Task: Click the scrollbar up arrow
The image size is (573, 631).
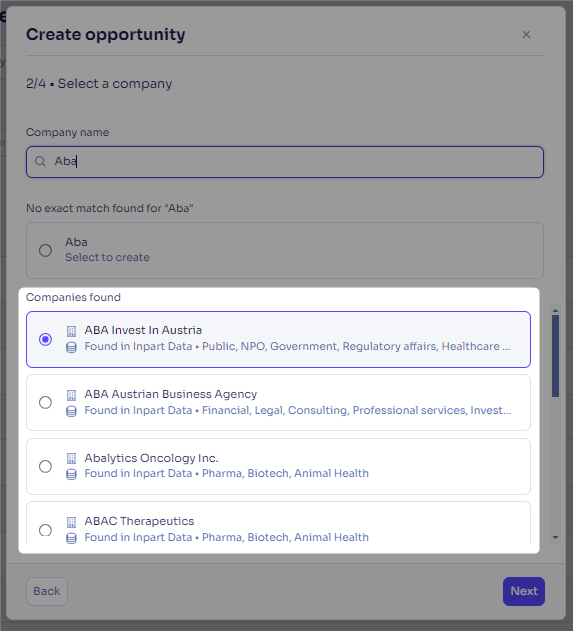Action: tap(555, 311)
